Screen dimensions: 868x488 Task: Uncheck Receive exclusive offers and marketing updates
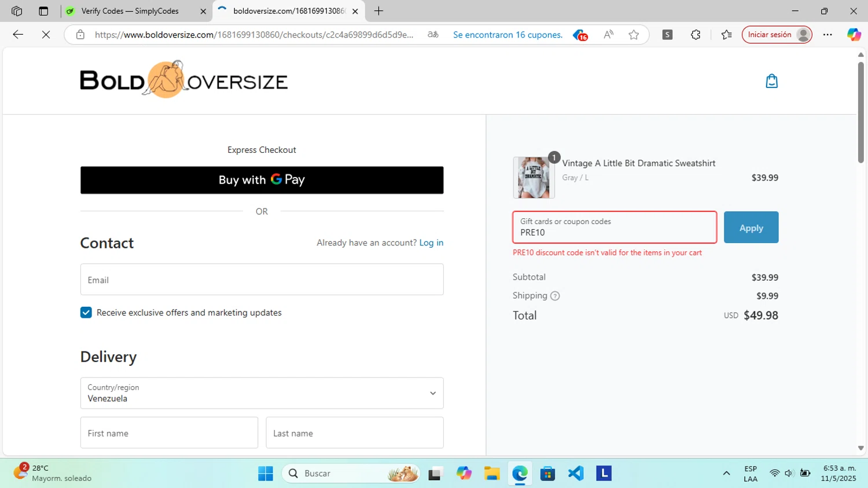point(86,313)
